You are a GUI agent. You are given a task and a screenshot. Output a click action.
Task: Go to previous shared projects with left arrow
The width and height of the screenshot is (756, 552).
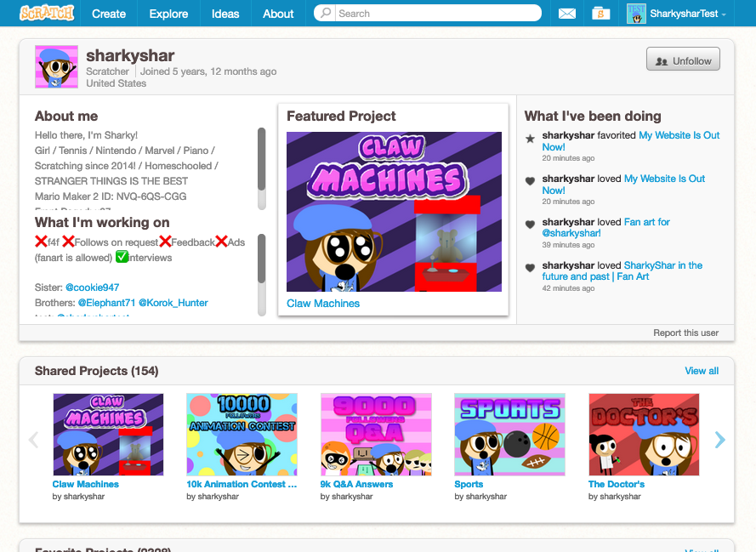pyautogui.click(x=34, y=440)
